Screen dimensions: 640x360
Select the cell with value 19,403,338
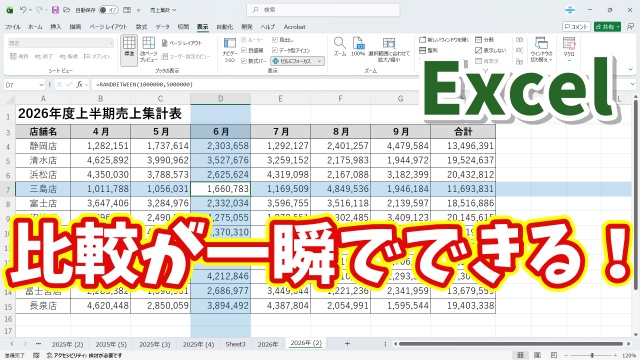[463, 306]
